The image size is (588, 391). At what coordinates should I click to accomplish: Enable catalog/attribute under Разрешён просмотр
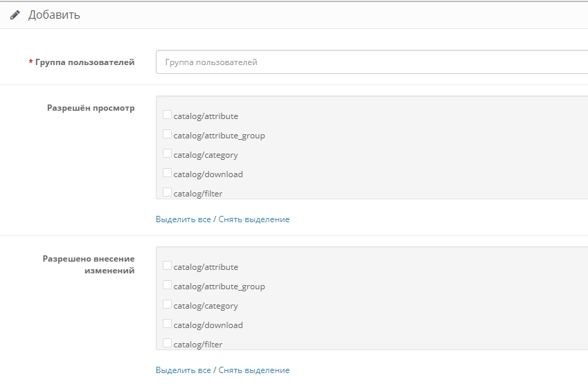[167, 115]
